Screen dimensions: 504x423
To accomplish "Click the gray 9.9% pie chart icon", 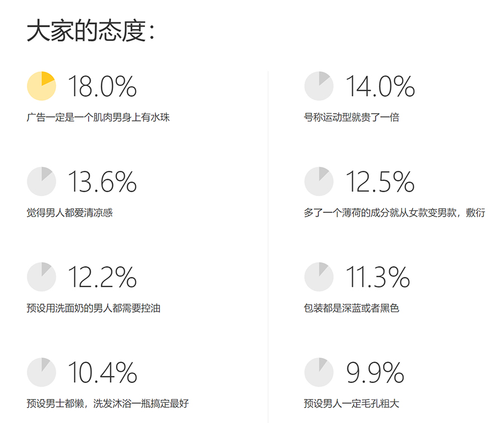I will pos(319,372).
